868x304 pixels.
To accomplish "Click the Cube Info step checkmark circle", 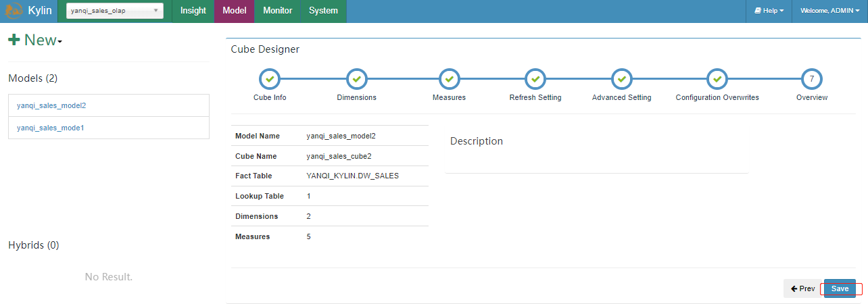I will (270, 79).
